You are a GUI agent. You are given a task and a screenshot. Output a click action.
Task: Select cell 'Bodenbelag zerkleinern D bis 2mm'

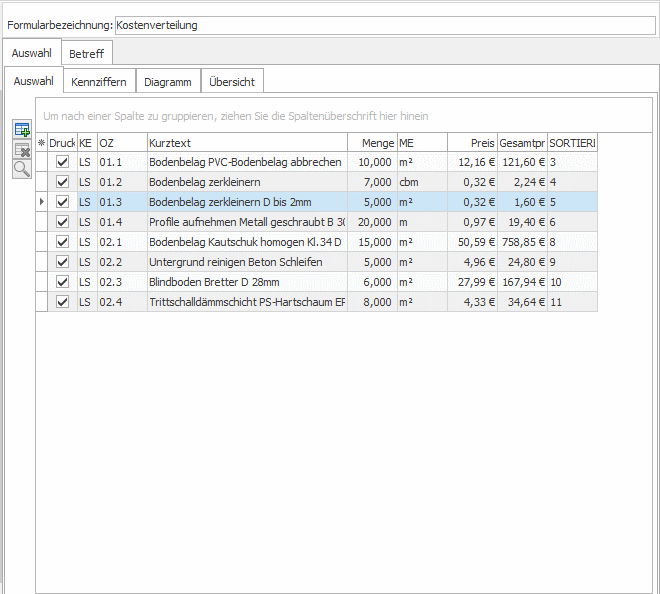[247, 202]
